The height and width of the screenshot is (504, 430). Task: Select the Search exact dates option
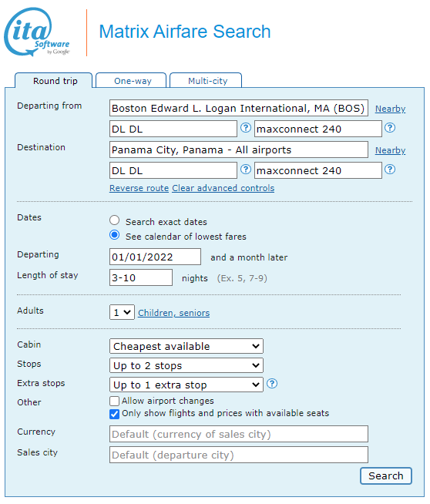point(114,220)
